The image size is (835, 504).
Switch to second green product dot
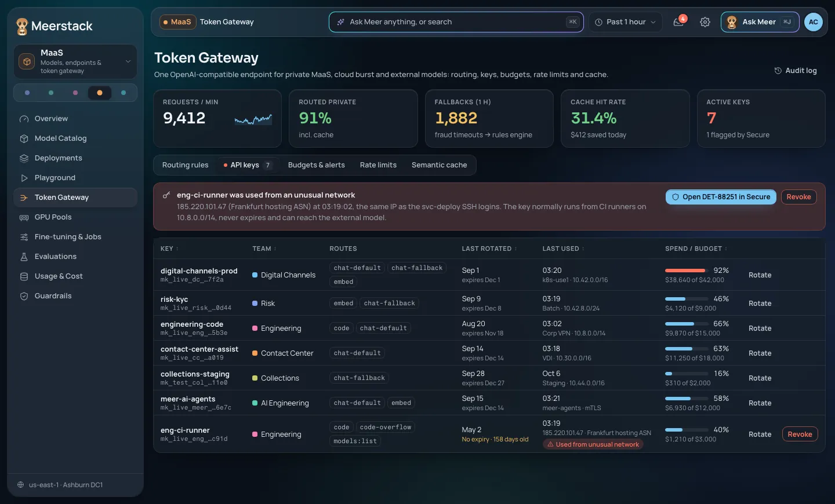coord(51,93)
